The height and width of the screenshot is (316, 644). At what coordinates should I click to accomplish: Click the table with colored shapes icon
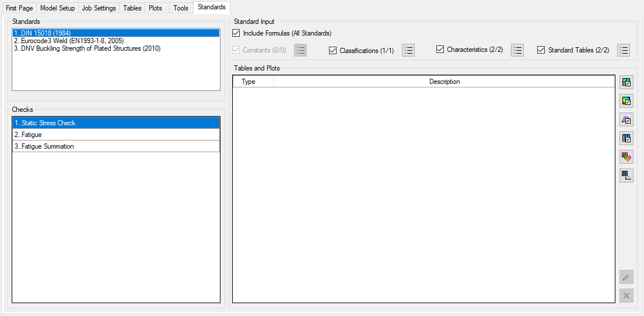click(x=626, y=157)
